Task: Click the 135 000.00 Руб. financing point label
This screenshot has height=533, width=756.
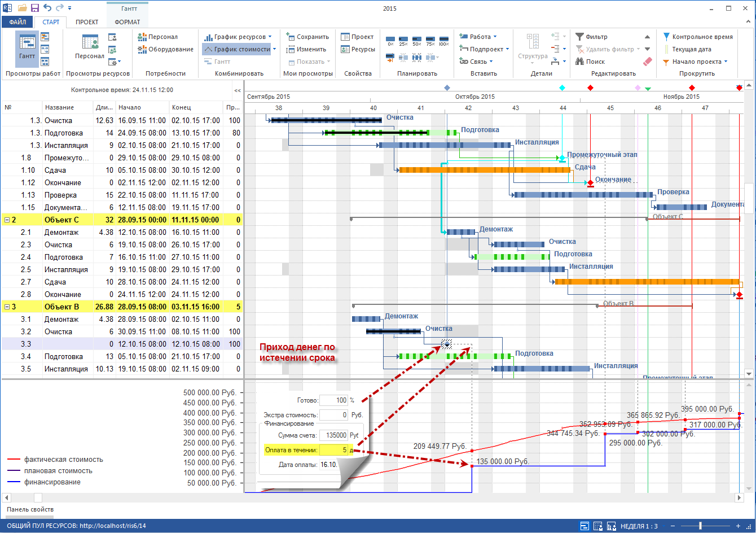Action: tap(503, 461)
